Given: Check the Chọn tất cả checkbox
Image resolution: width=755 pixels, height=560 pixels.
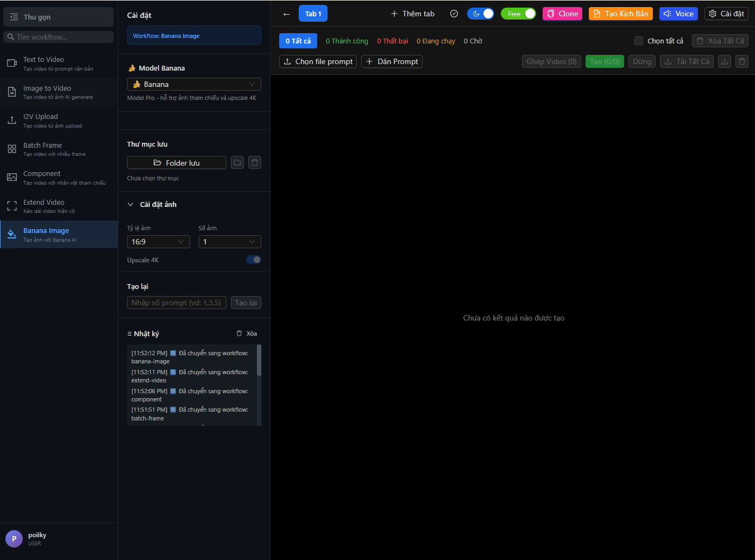Looking at the screenshot, I should click(639, 41).
